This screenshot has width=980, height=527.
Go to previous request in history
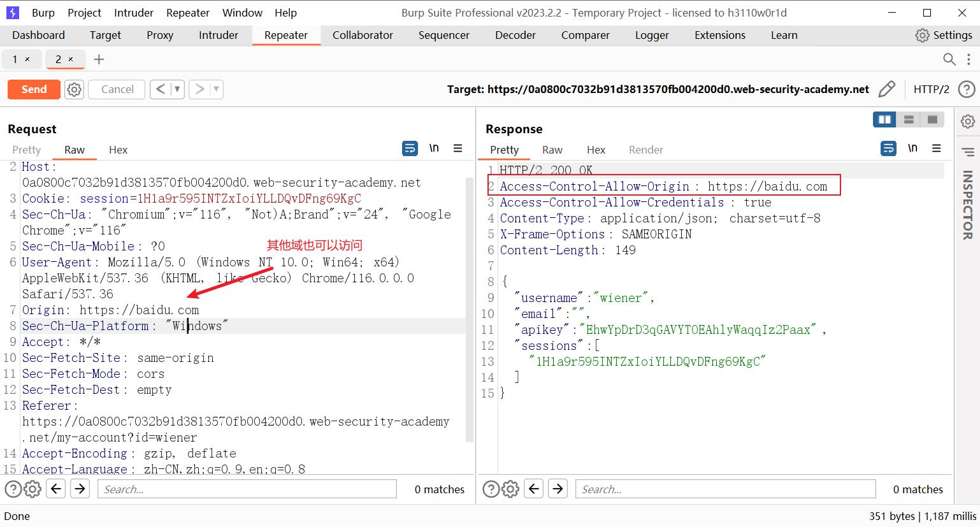tap(161, 89)
